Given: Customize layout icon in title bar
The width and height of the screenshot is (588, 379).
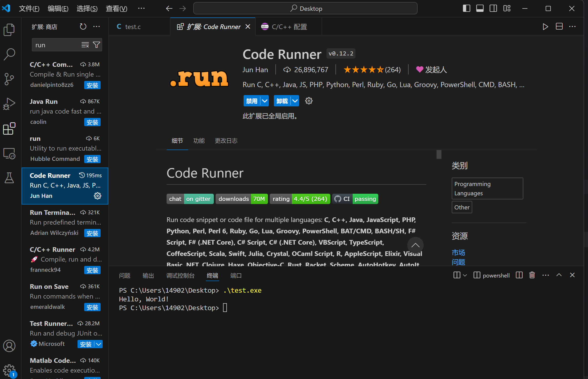Looking at the screenshot, I should click(x=507, y=8).
